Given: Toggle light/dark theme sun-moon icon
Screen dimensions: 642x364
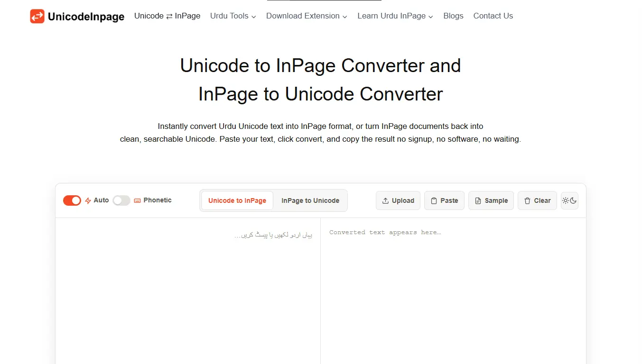Looking at the screenshot, I should [x=569, y=200].
